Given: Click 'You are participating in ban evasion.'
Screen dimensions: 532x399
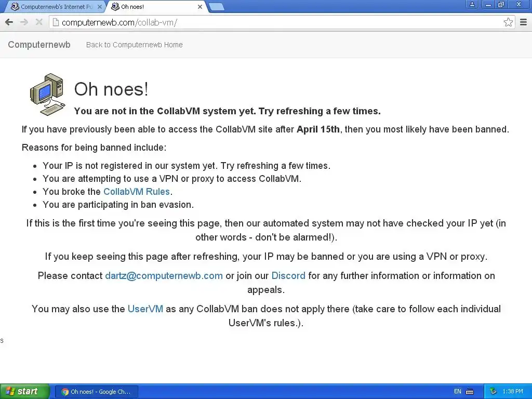Looking at the screenshot, I should [x=118, y=205].
